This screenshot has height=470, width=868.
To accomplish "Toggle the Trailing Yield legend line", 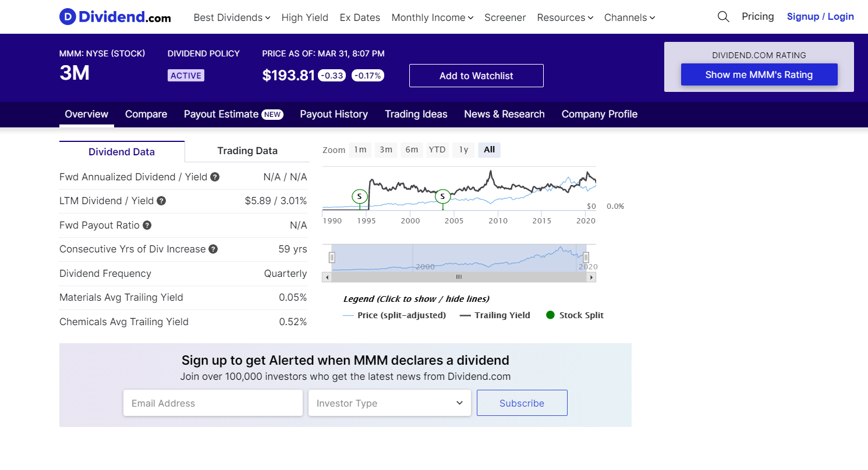I will tap(495, 315).
